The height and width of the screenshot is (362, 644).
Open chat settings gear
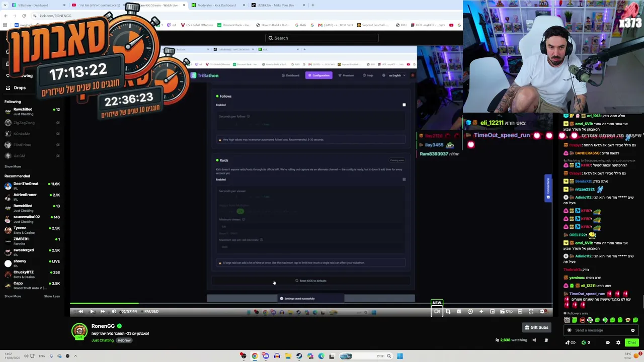coord(618,343)
